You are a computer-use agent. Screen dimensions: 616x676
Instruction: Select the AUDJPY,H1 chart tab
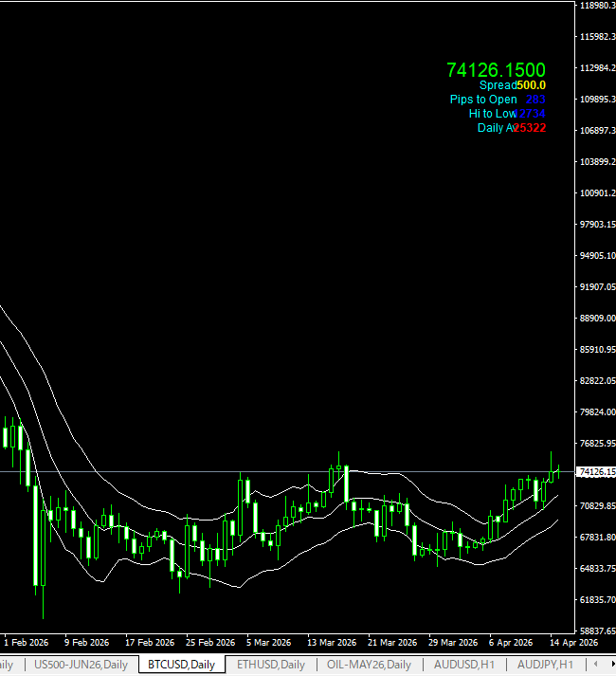click(x=547, y=665)
